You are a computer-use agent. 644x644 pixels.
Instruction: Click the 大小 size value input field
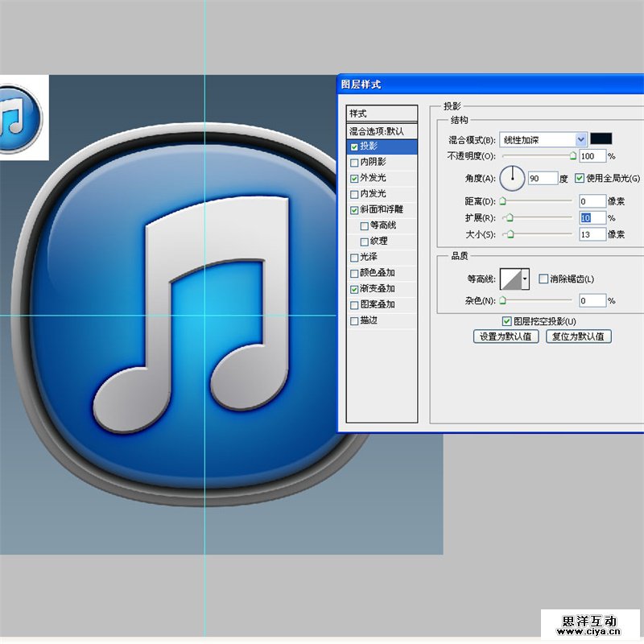[592, 234]
